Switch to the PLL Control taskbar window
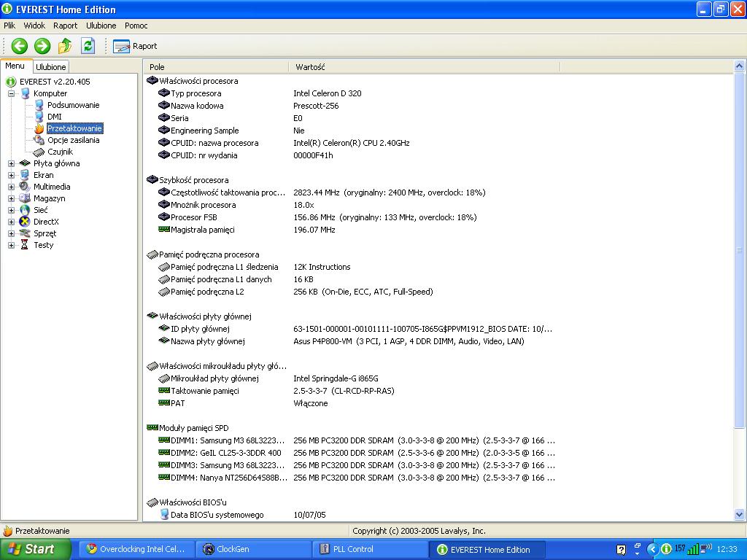 coord(370,549)
